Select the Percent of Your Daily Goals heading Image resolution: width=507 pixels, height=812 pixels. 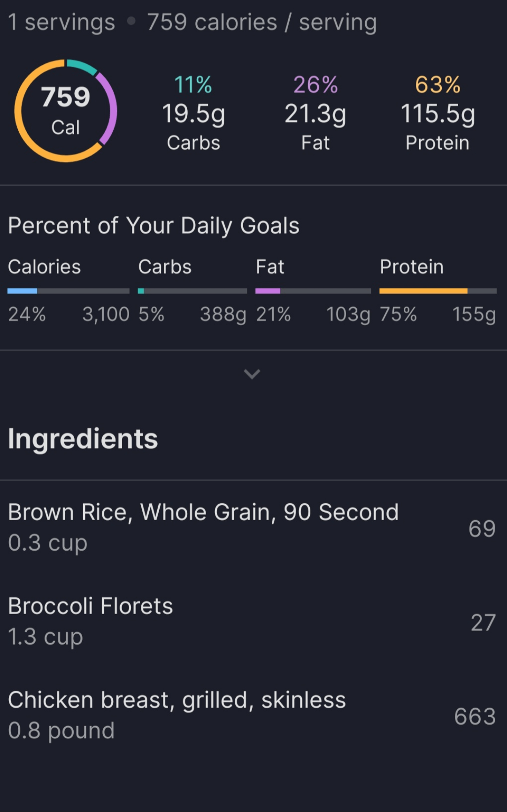coord(154,226)
